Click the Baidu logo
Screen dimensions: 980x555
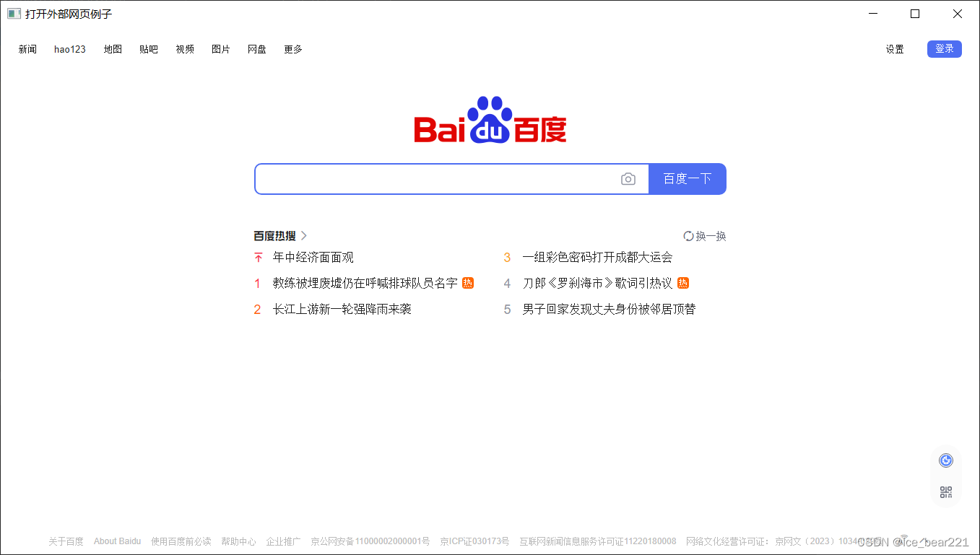pos(490,120)
